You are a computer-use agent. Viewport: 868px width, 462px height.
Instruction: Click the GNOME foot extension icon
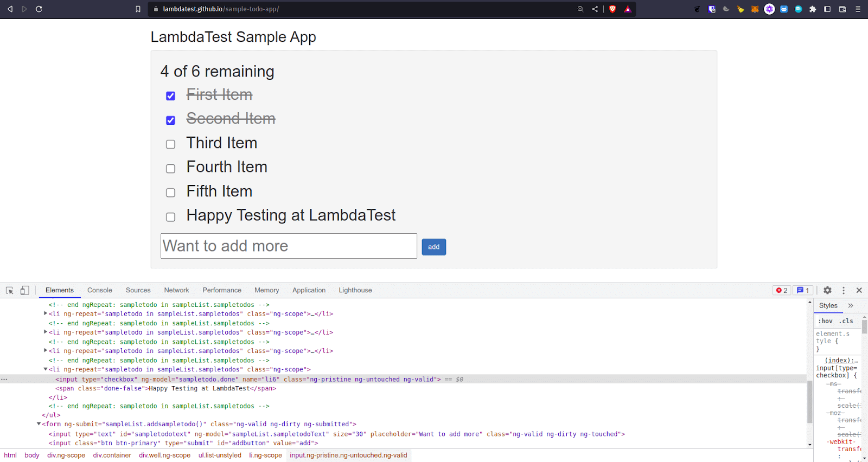pos(697,9)
